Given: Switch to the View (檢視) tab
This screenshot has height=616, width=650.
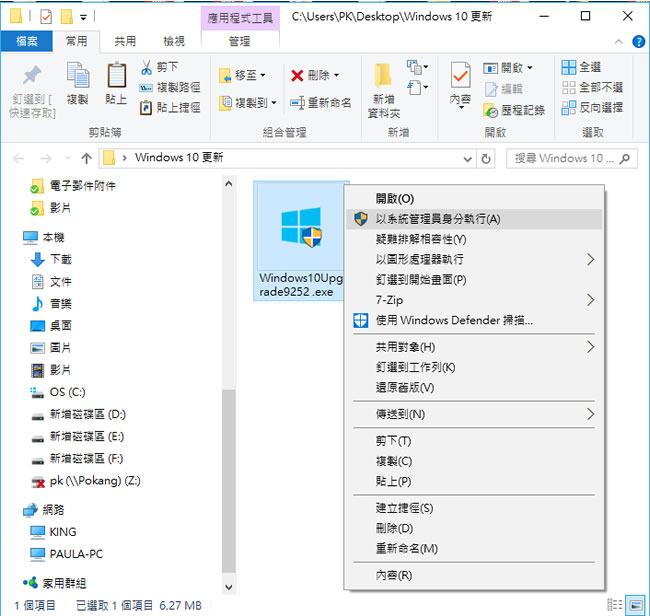Looking at the screenshot, I should tap(174, 41).
